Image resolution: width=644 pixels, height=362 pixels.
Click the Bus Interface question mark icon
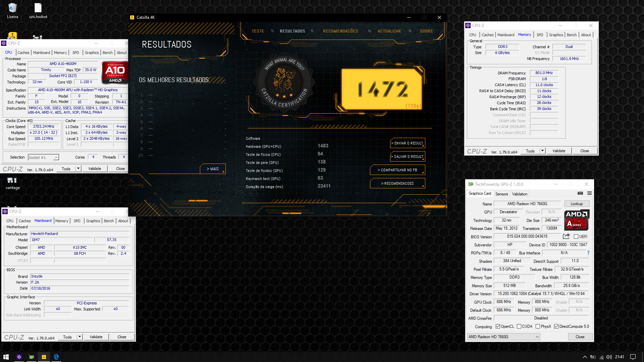[588, 253]
